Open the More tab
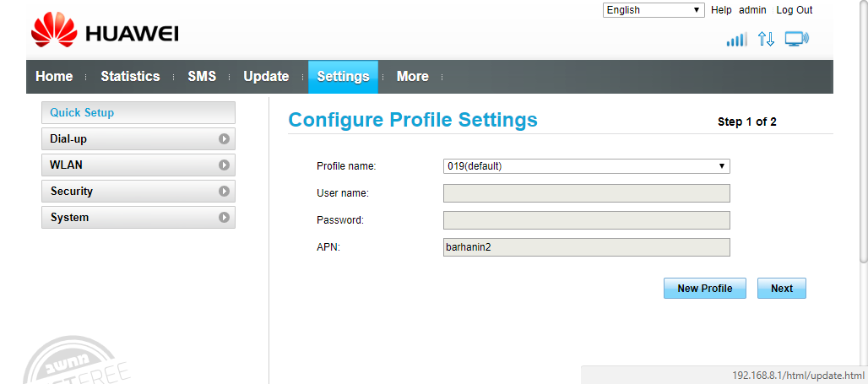 click(x=412, y=77)
